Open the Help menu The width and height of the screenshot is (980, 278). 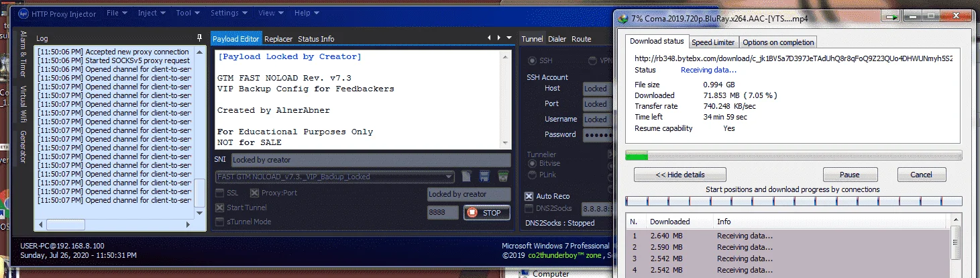[306, 13]
